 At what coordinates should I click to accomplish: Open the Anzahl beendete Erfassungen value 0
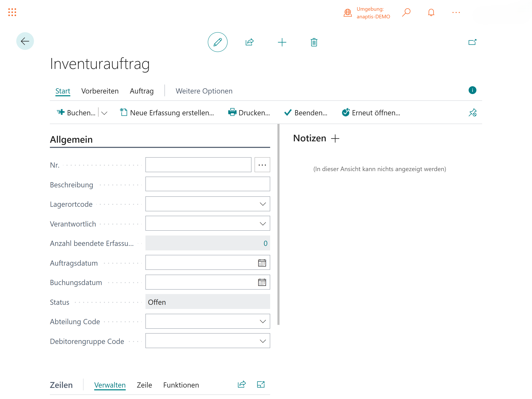[x=265, y=243]
